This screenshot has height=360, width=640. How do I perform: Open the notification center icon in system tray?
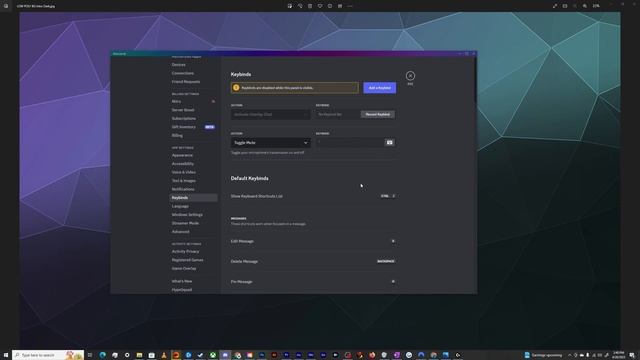(x=632, y=355)
